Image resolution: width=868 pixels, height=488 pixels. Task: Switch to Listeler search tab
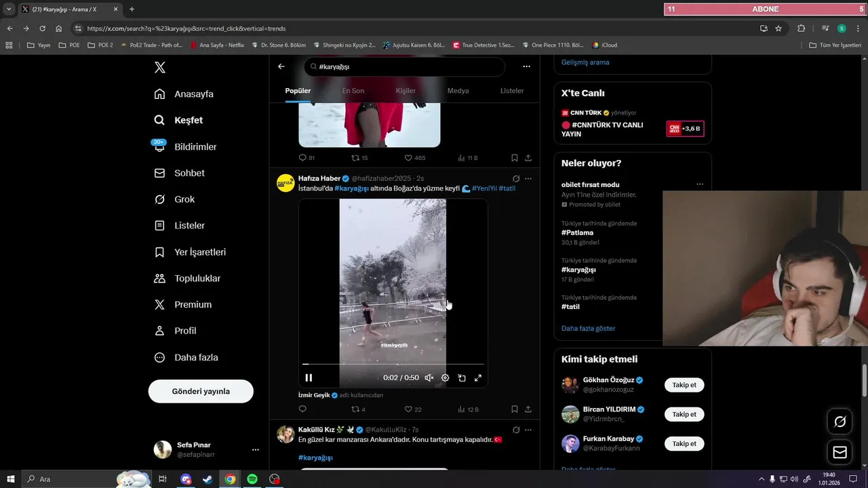(512, 91)
